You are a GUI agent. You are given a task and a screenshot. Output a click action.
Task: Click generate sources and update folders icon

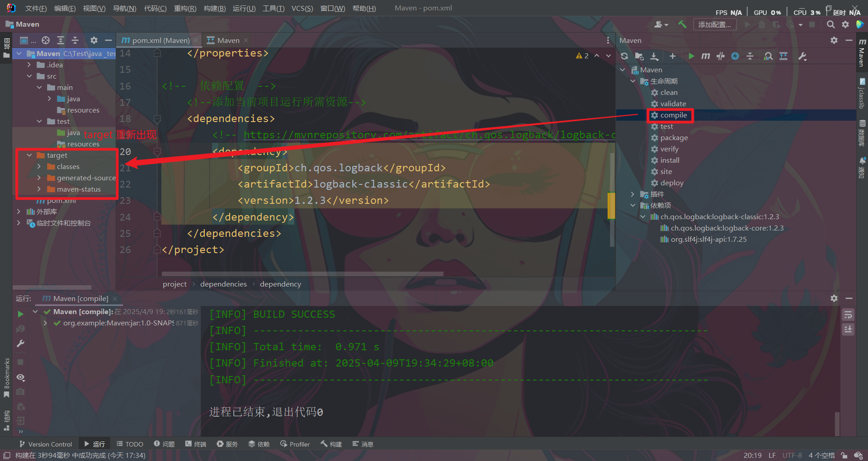[639, 56]
